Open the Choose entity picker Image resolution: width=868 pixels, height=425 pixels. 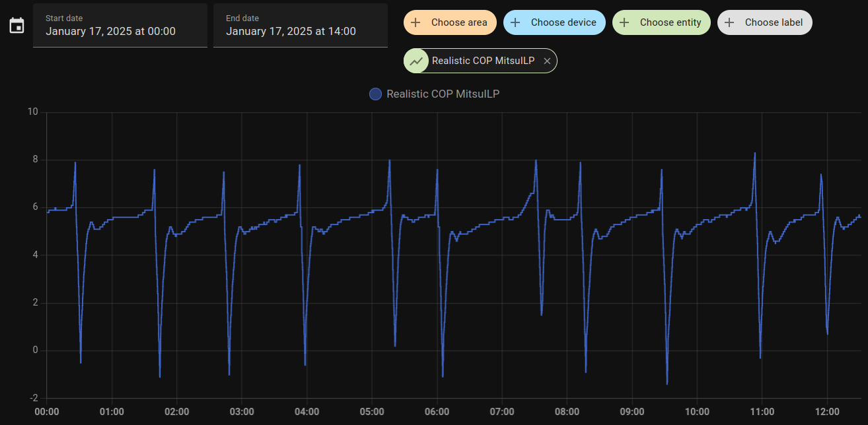pyautogui.click(x=661, y=22)
